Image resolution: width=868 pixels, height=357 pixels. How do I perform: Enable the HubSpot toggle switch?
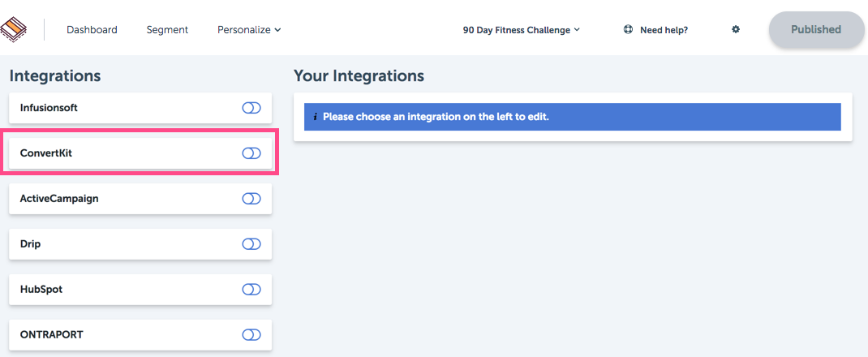(251, 289)
